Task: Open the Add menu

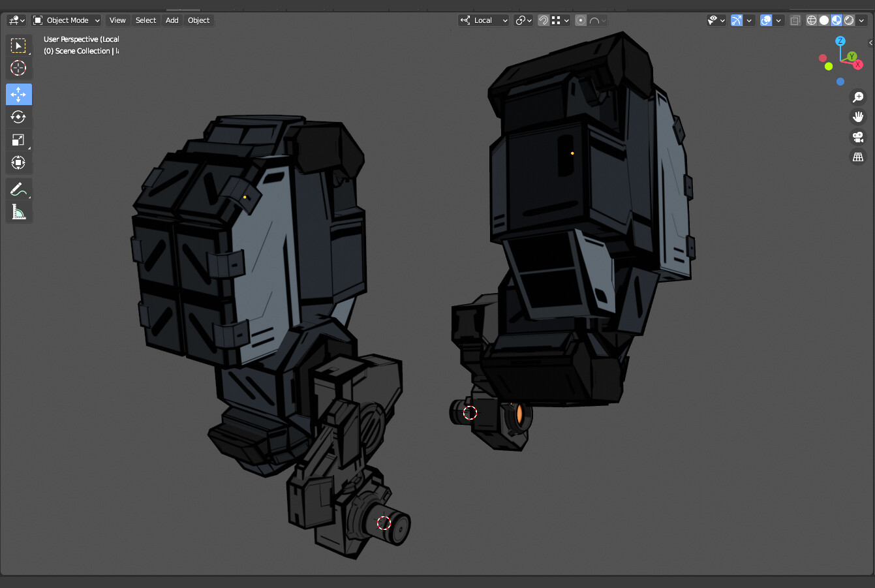Action: click(x=172, y=20)
